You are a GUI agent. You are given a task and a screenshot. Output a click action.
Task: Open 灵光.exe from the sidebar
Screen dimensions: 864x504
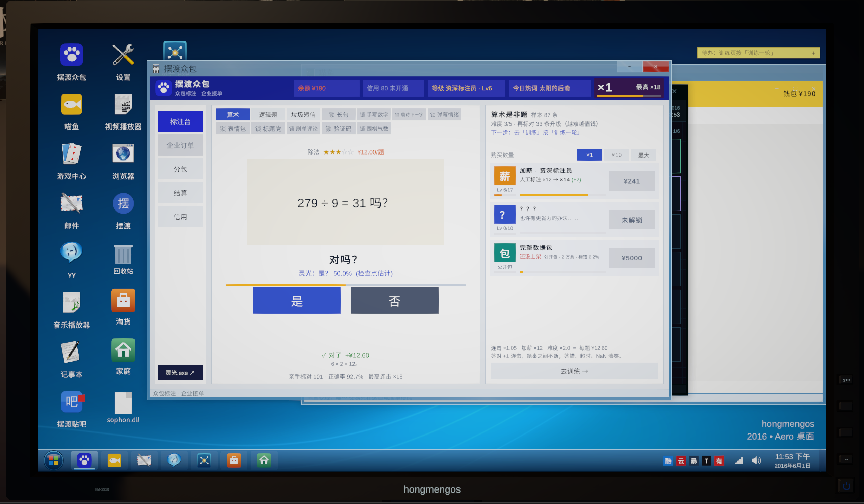pyautogui.click(x=180, y=372)
